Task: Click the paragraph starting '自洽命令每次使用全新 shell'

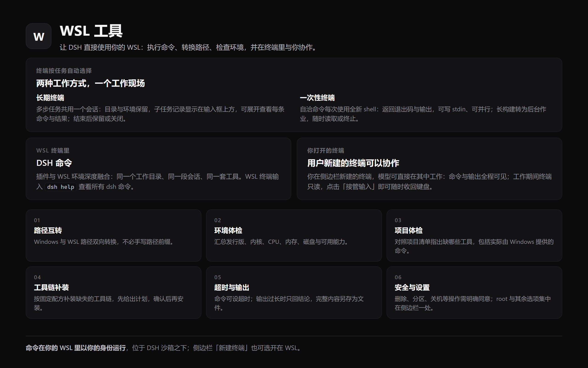Action: [423, 114]
